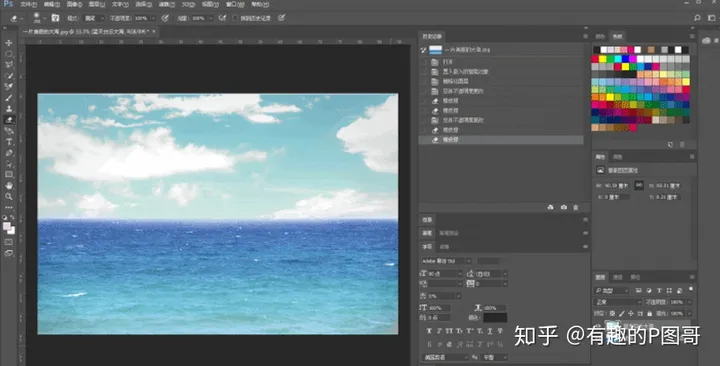Pick the yellow swatch in the Swatches panel
The height and width of the screenshot is (366, 720).
pos(602,59)
